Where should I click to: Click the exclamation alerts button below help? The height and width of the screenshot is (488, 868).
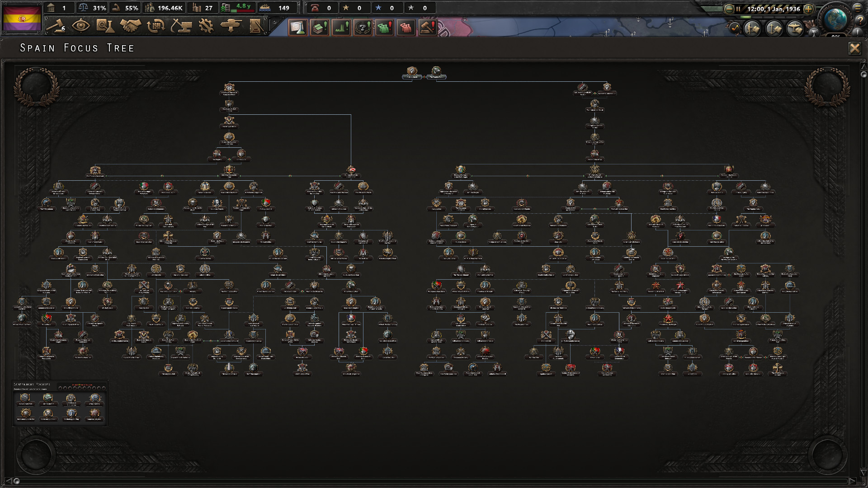(857, 33)
